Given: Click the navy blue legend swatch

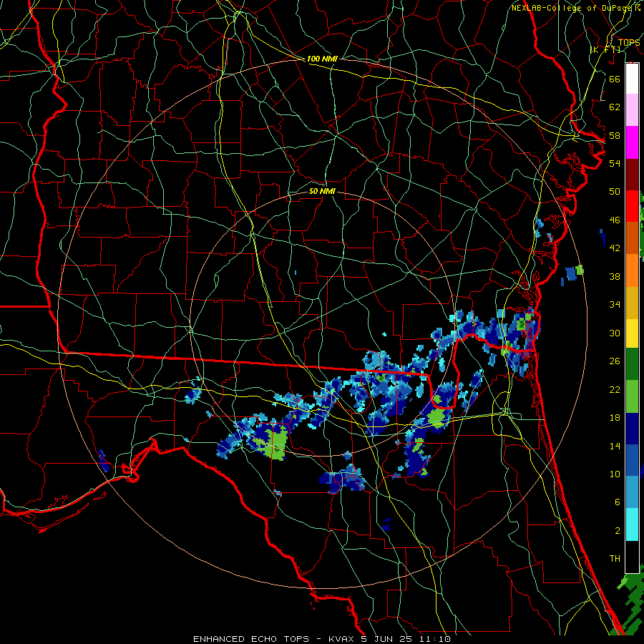Looking at the screenshot, I should [x=632, y=429].
